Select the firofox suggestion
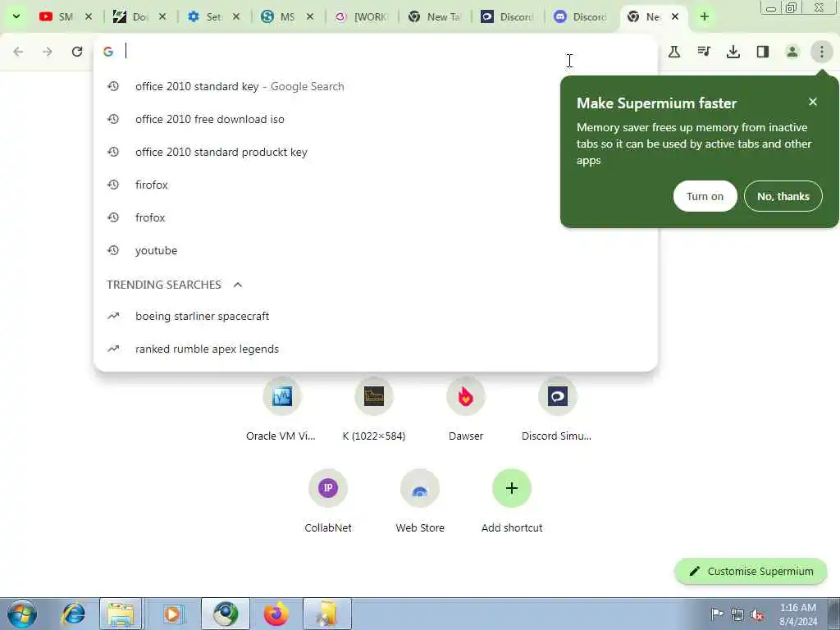840x630 pixels. pos(375,185)
